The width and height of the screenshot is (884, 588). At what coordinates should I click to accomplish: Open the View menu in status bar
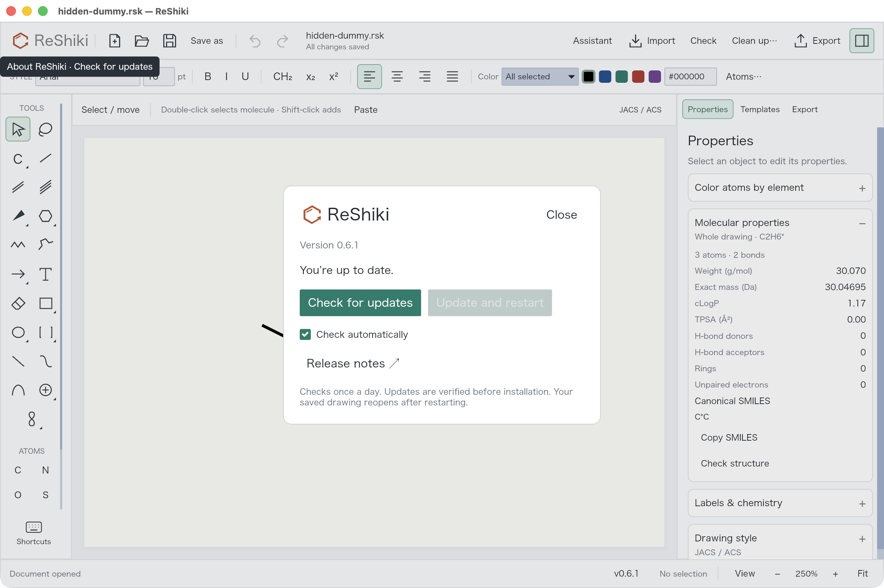(744, 574)
